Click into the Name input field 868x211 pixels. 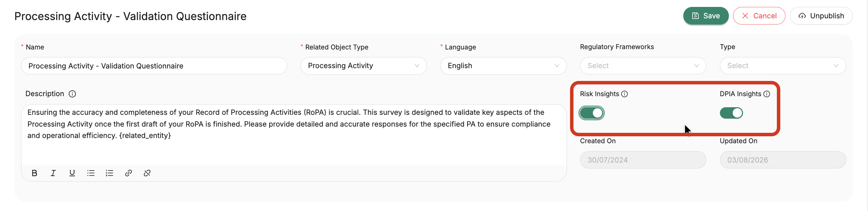pyautogui.click(x=154, y=66)
